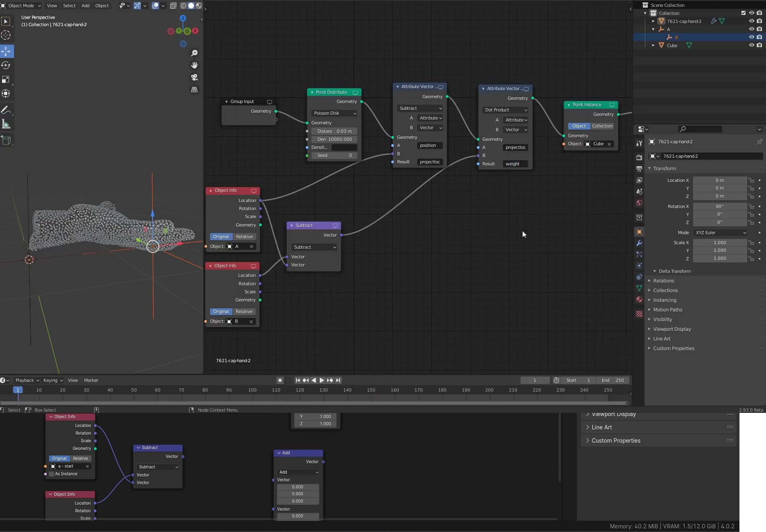The image size is (766, 532).
Task: Open the Modifier properties wrench tab
Action: click(x=639, y=243)
